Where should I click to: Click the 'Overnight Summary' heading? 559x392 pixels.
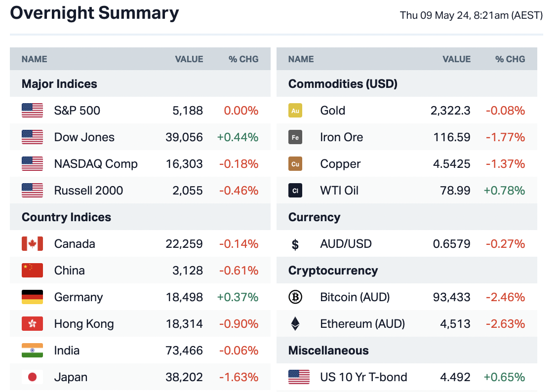tap(94, 13)
